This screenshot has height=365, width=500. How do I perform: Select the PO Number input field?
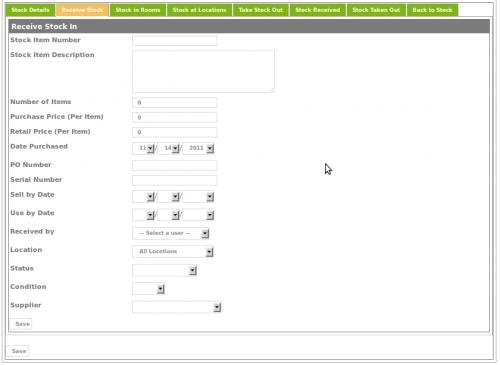(x=174, y=165)
